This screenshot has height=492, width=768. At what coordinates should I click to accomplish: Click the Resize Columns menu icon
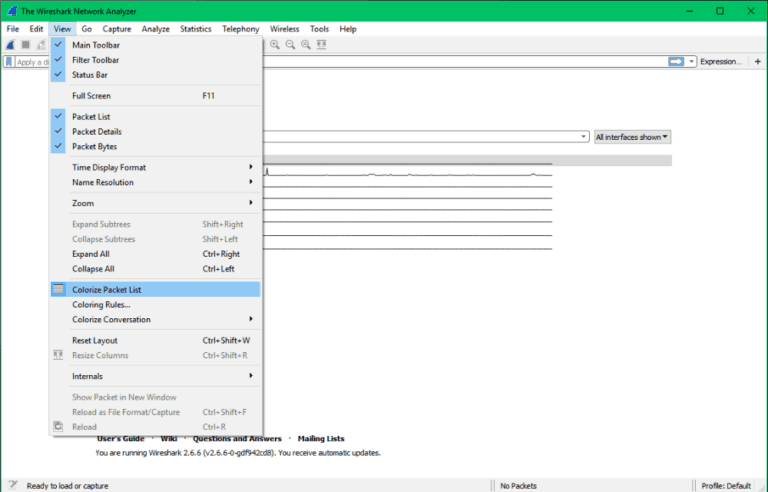click(x=58, y=355)
